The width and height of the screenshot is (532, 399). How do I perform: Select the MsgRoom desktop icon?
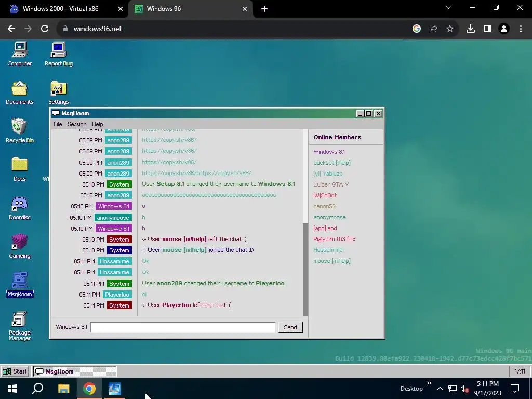click(20, 285)
